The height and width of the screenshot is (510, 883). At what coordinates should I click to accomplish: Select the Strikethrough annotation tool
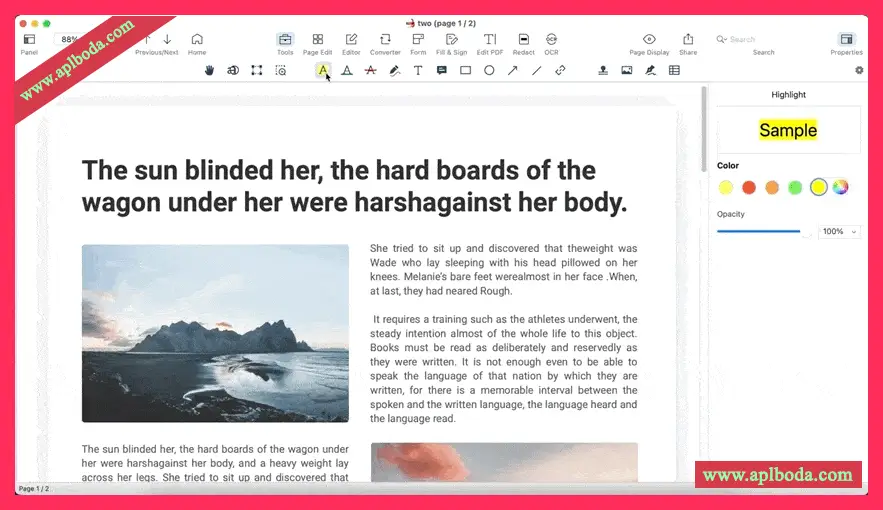coord(371,70)
